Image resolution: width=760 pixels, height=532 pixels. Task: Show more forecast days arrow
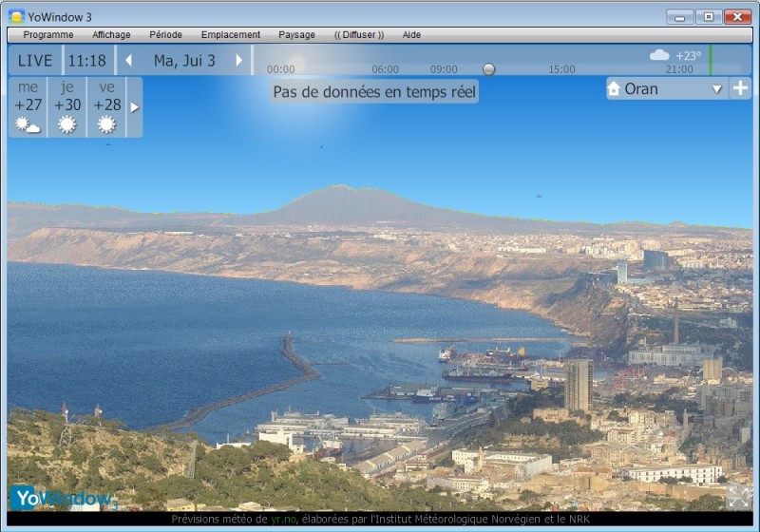click(135, 107)
